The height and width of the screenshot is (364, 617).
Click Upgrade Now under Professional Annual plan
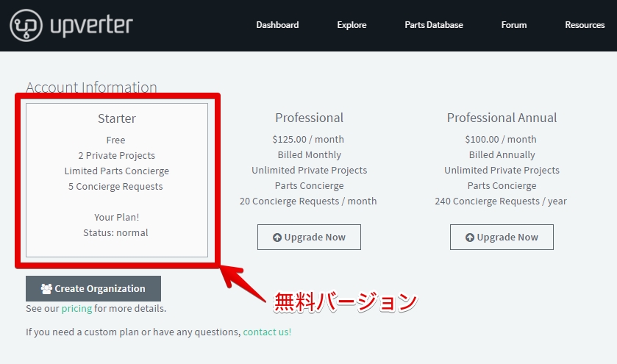[x=502, y=238]
